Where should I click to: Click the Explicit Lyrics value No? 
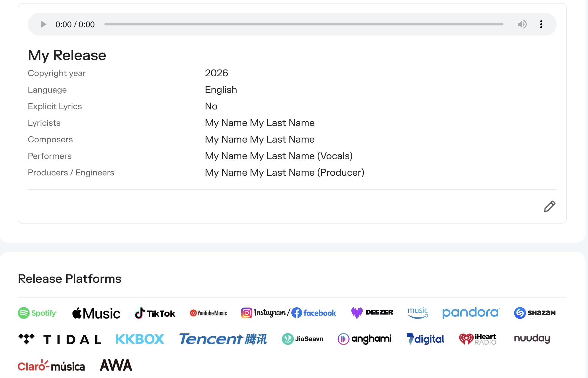[x=211, y=106]
